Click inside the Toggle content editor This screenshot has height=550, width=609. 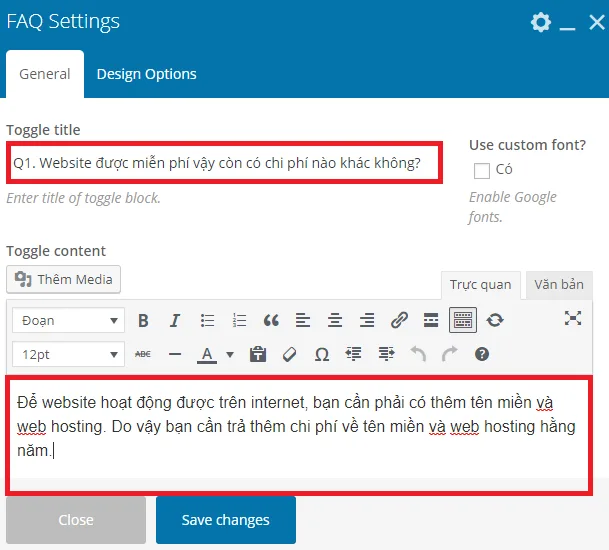coord(299,435)
